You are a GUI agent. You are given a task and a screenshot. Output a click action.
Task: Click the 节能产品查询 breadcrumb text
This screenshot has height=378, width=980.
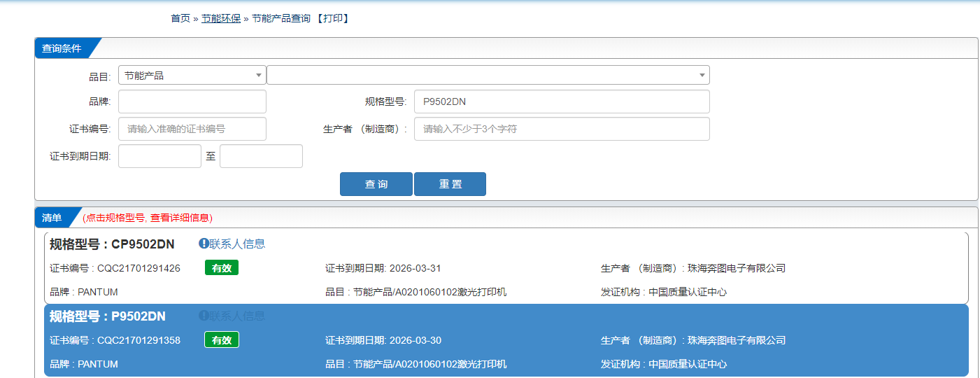pyautogui.click(x=281, y=18)
